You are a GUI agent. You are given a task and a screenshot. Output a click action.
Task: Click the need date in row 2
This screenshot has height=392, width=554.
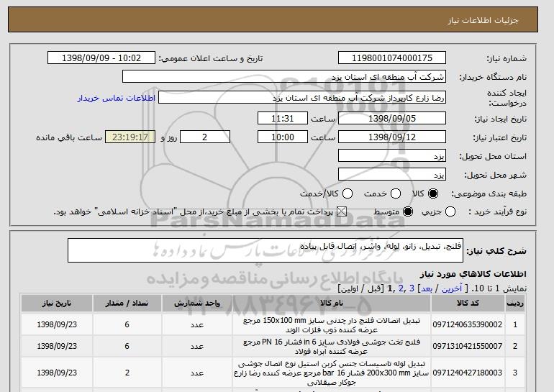click(57, 346)
